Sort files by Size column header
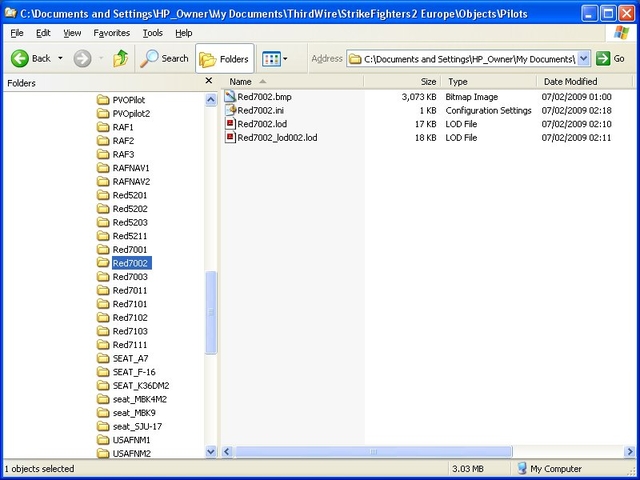 coord(402,82)
